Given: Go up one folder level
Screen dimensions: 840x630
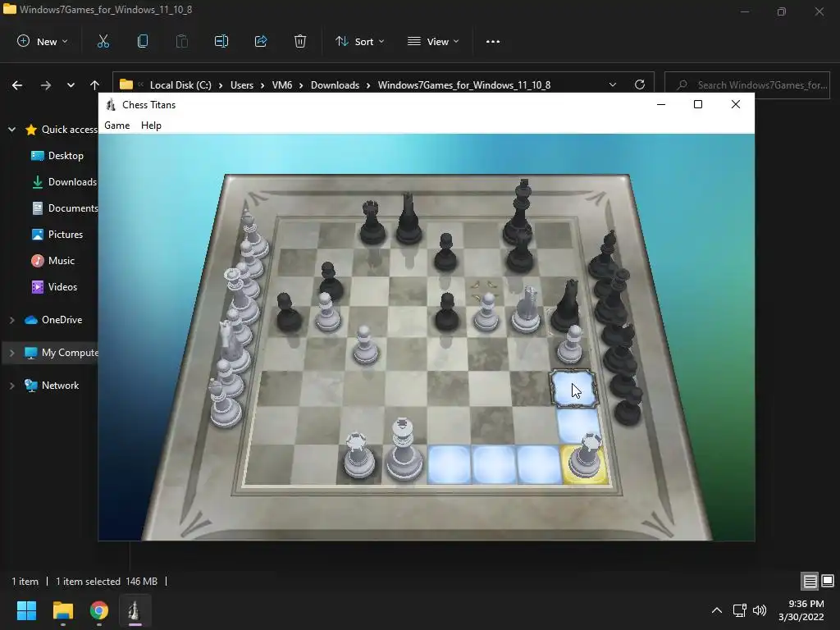Looking at the screenshot, I should 95,85.
